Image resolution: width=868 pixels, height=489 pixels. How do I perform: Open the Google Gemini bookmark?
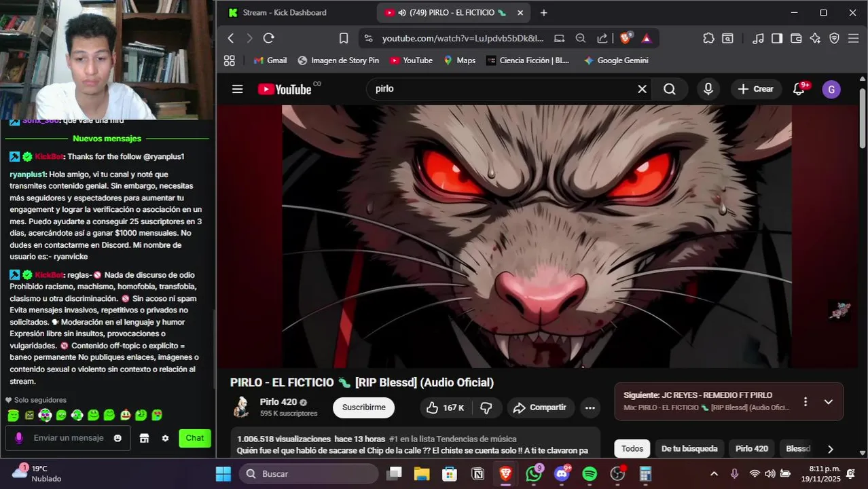(x=616, y=60)
